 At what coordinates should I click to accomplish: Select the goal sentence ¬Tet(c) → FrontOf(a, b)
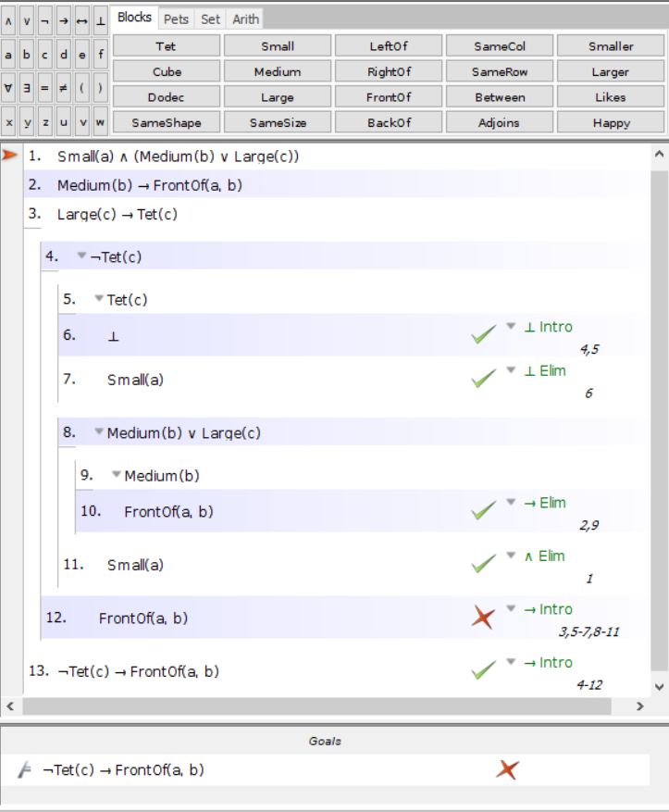123,770
